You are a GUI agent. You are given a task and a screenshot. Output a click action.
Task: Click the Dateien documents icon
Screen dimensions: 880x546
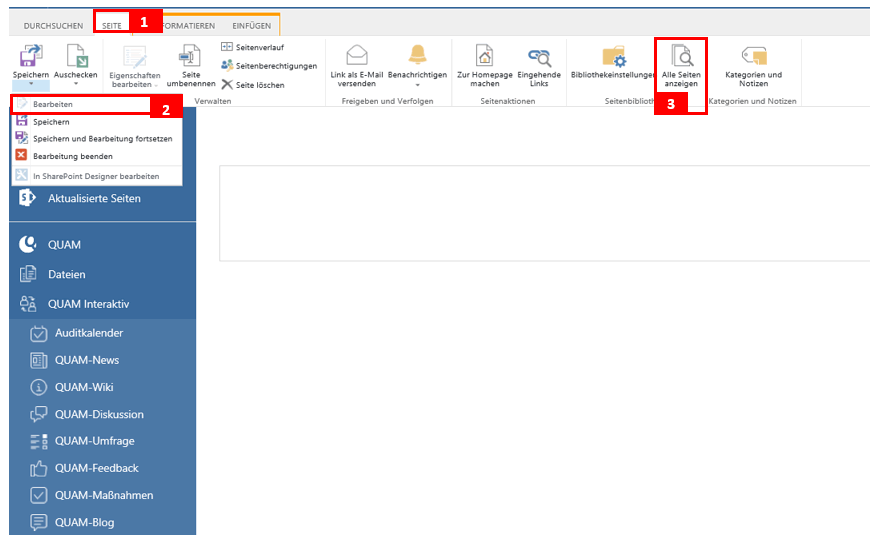coord(28,274)
